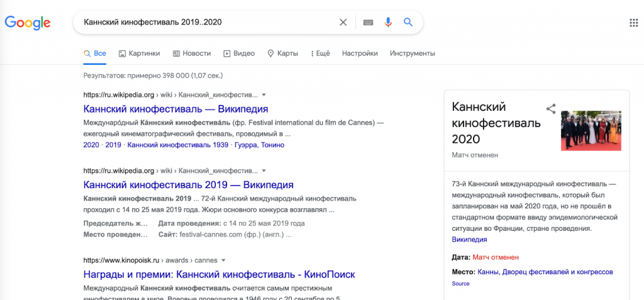The width and height of the screenshot is (644, 300).
Task: Click the magnifying glass search button
Action: 408,23
